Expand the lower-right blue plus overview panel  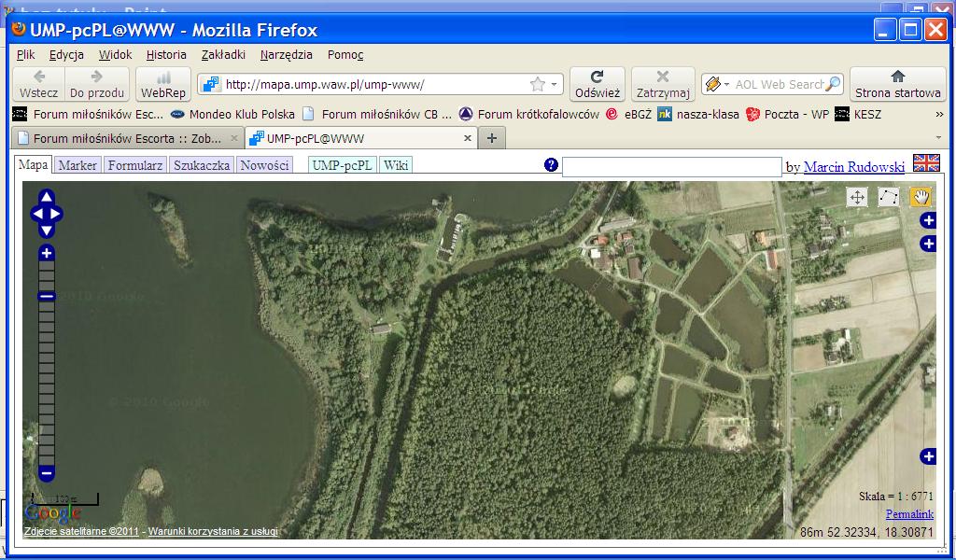928,456
